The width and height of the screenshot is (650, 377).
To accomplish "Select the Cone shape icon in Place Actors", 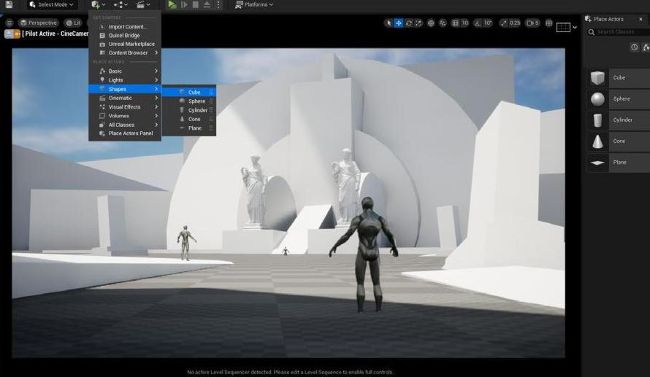I will coord(597,141).
